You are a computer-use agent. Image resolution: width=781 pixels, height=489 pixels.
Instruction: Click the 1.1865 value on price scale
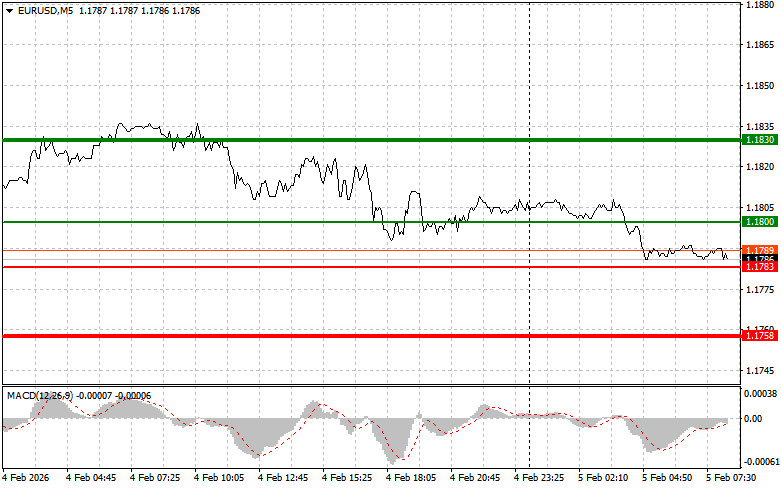757,45
